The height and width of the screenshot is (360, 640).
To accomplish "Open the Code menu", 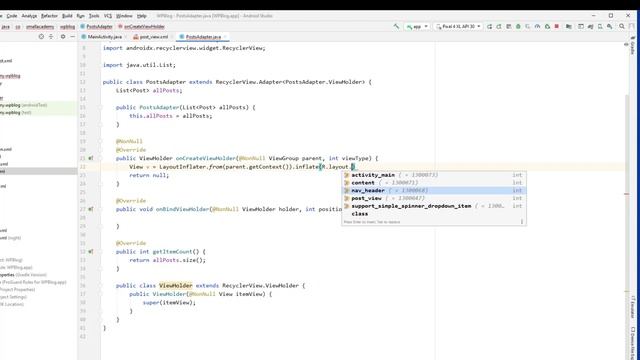I will tap(12, 16).
